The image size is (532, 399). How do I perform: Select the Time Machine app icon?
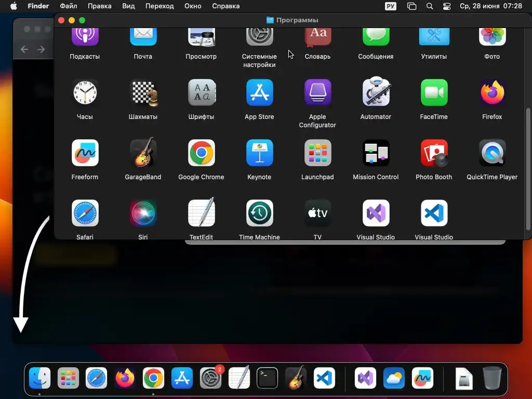260,213
